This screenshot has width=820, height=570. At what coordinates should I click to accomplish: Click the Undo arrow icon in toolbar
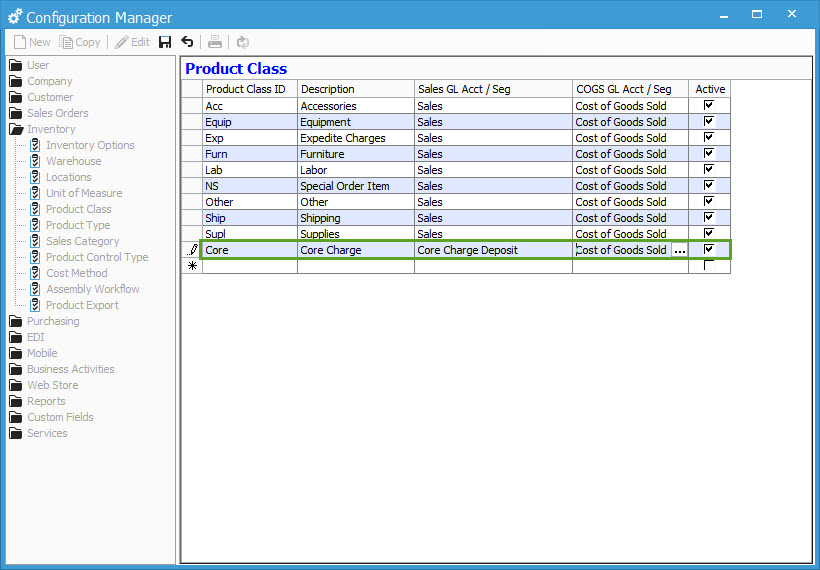click(187, 42)
